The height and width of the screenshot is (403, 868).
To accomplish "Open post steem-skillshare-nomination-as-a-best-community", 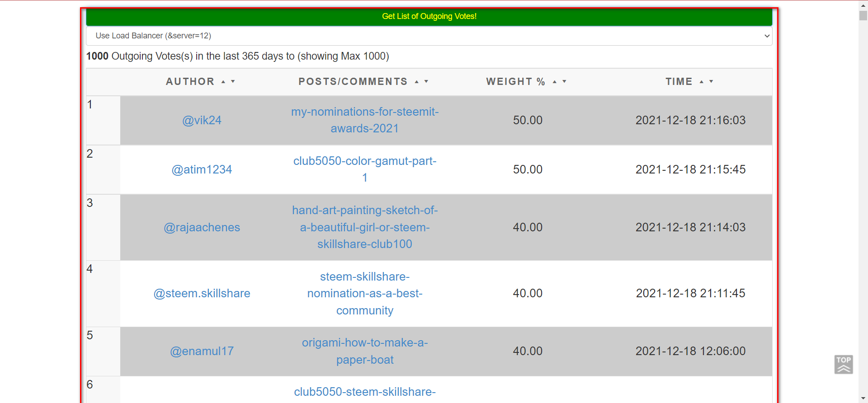I will [x=365, y=293].
